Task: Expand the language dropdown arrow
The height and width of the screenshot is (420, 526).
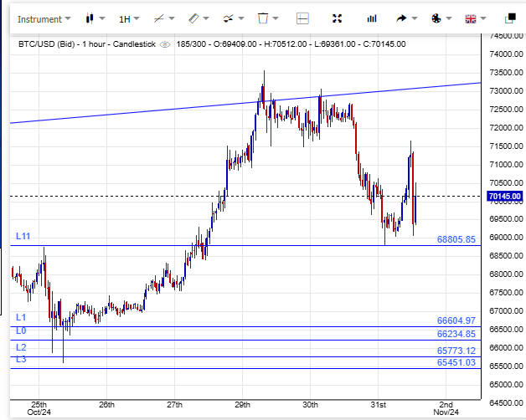Action: (483, 18)
